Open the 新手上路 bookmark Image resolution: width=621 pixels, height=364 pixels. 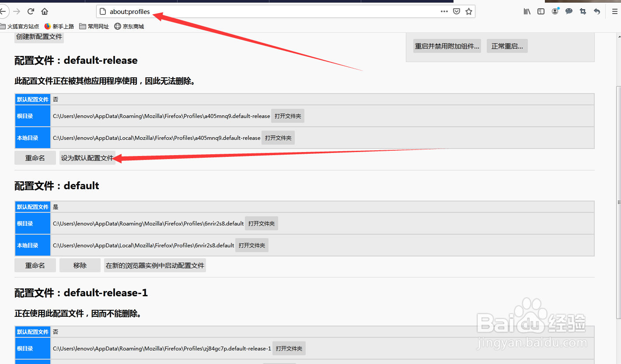pos(59,26)
